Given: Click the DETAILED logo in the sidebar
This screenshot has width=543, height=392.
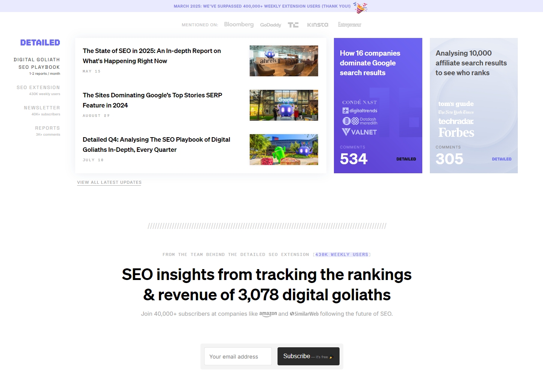Looking at the screenshot, I should coord(40,42).
